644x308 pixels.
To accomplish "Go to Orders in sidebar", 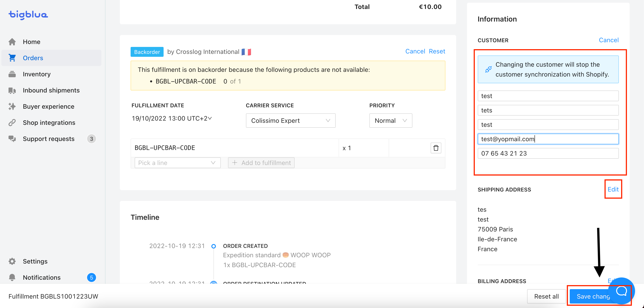I will [33, 58].
